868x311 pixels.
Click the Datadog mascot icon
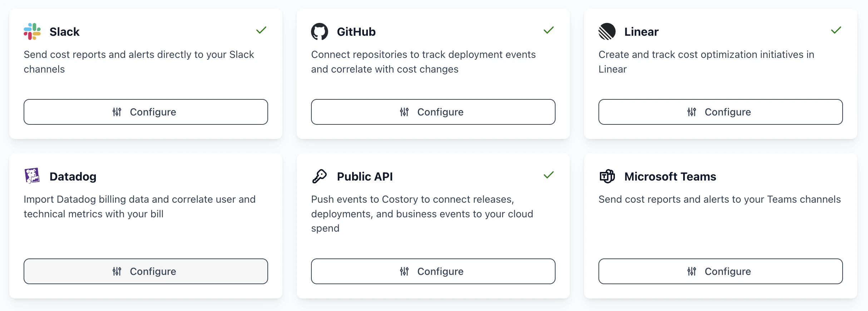[x=32, y=176]
